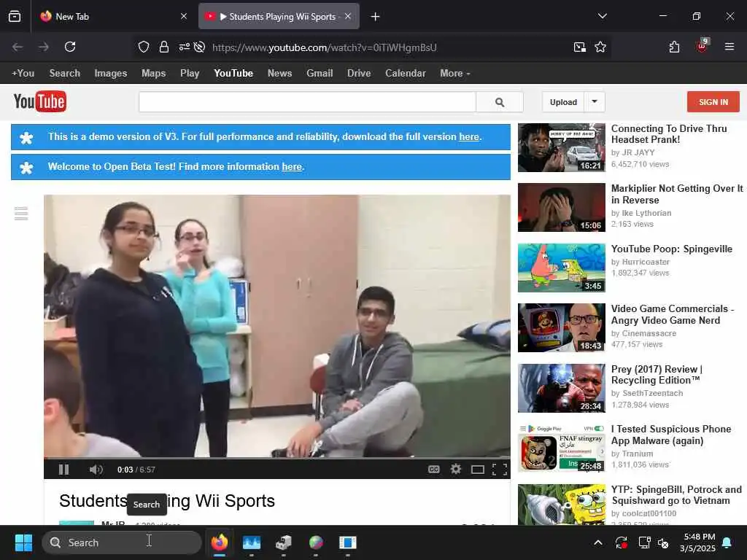Open channel JR JAYY
The width and height of the screenshot is (747, 560).
[x=638, y=152]
